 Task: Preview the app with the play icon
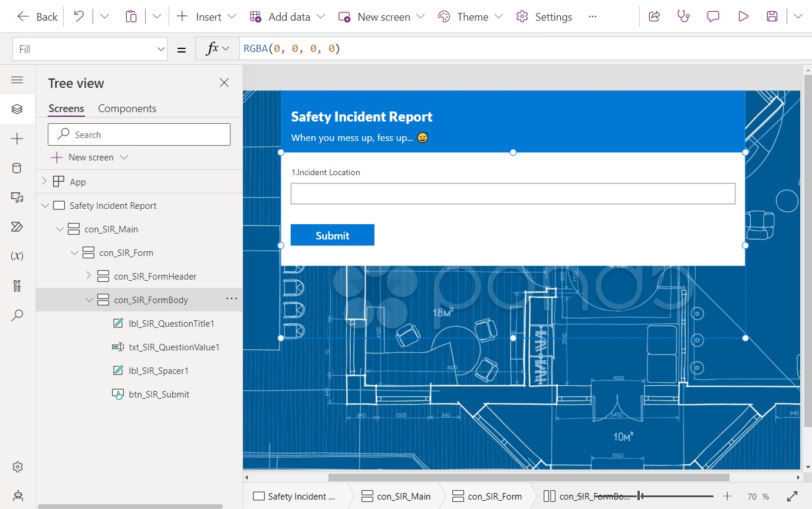[x=742, y=16]
